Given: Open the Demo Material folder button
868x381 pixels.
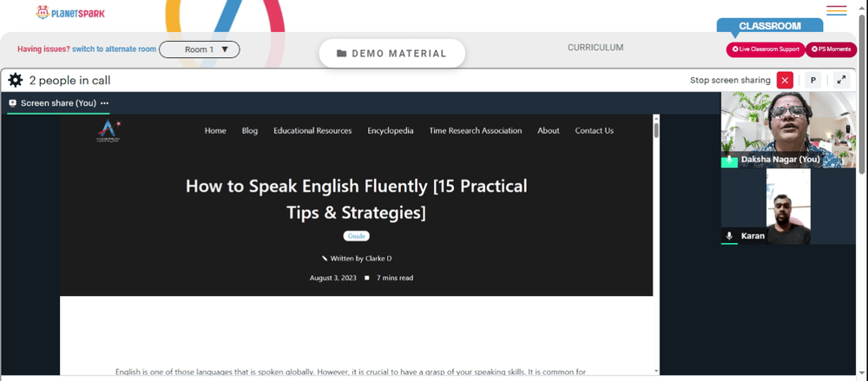Looking at the screenshot, I should 392,54.
